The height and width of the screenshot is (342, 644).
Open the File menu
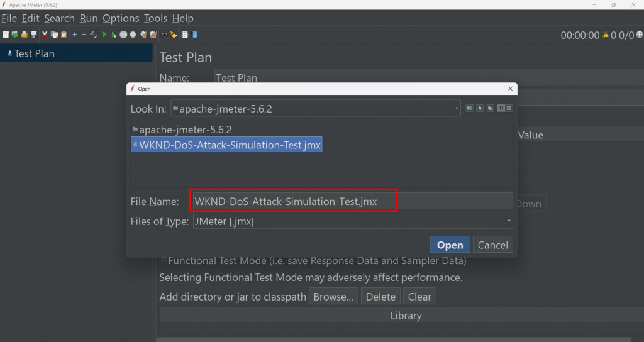[9, 18]
